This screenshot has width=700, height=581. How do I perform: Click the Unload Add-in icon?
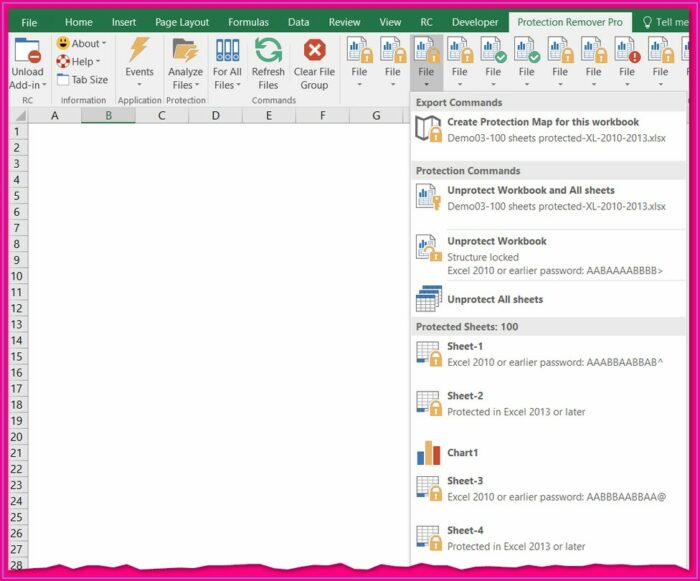[x=28, y=50]
